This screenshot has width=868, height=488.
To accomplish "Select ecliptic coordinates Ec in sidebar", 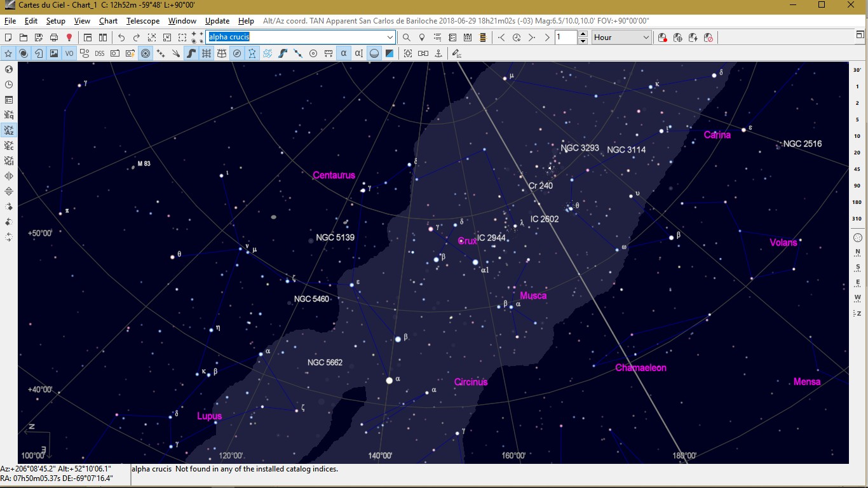I will click(9, 146).
